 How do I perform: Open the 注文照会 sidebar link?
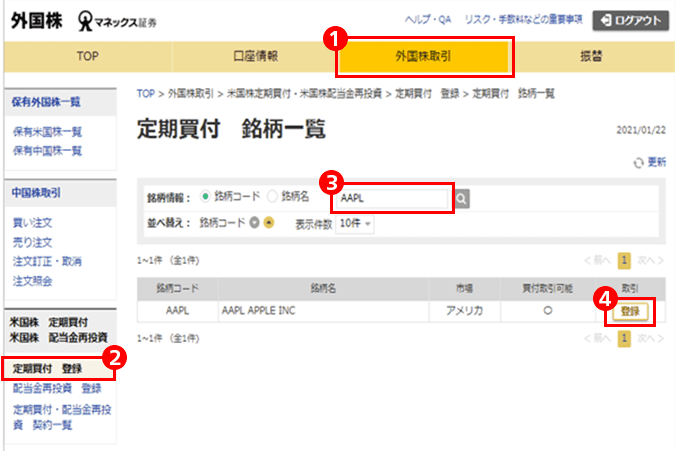click(32, 281)
